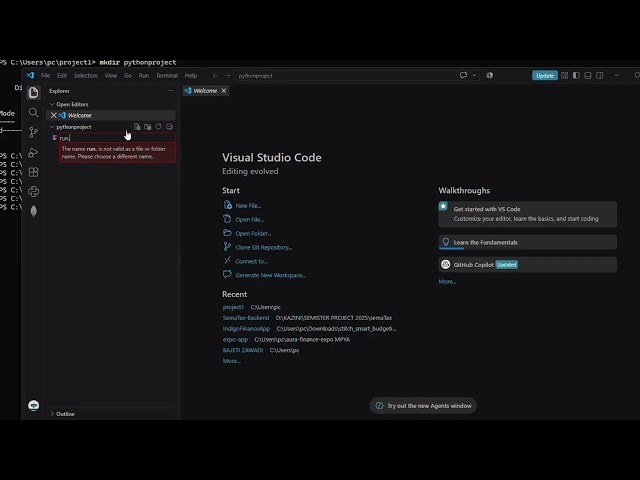Open the Explorer views more-actions menu
Screen dimensions: 640x480
[x=171, y=91]
